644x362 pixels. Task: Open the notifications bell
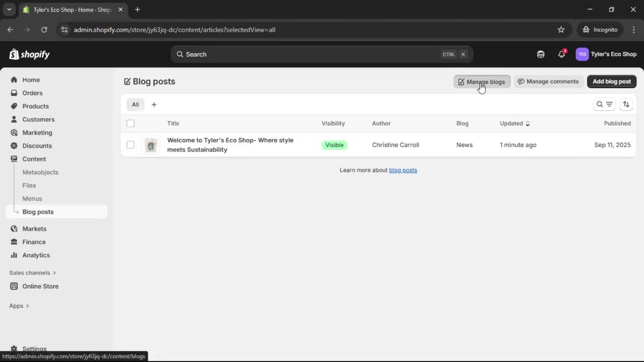562,54
